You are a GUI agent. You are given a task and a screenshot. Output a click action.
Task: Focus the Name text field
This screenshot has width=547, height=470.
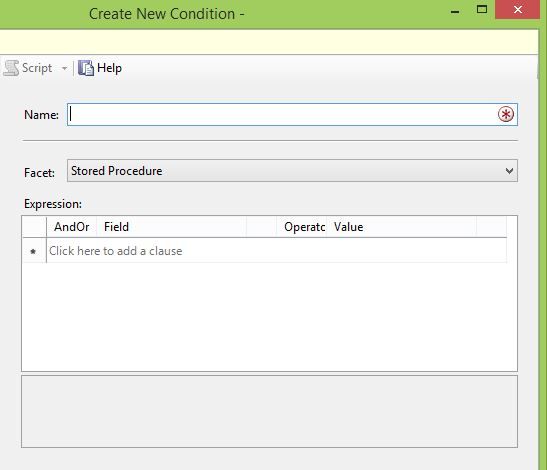[x=292, y=114]
